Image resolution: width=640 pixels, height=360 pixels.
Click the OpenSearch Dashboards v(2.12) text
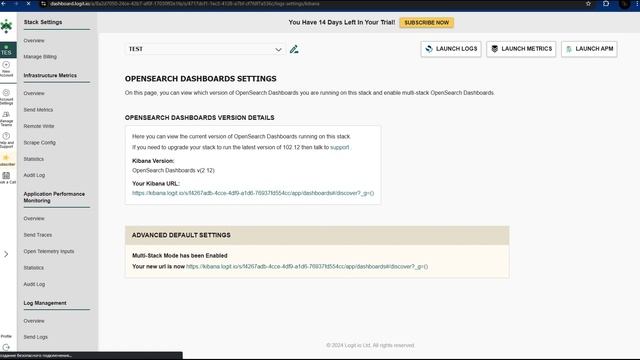coord(173,171)
